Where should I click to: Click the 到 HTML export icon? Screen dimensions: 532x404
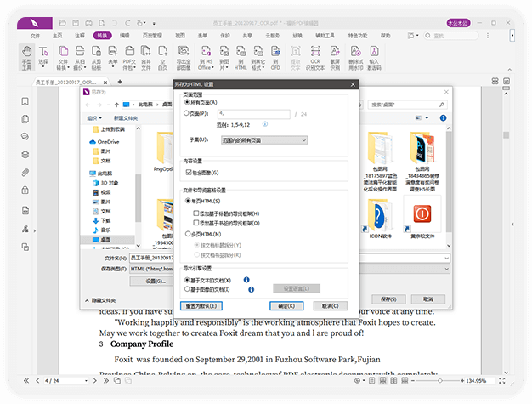pos(241,58)
